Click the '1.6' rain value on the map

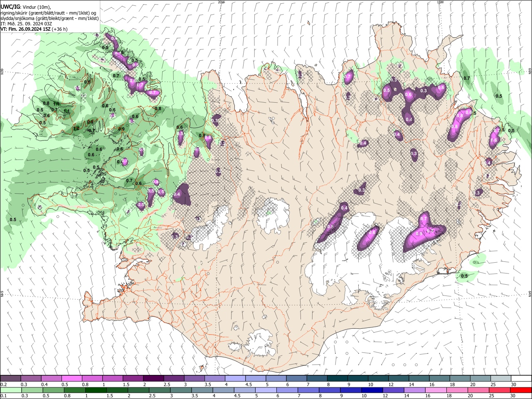[76, 129]
